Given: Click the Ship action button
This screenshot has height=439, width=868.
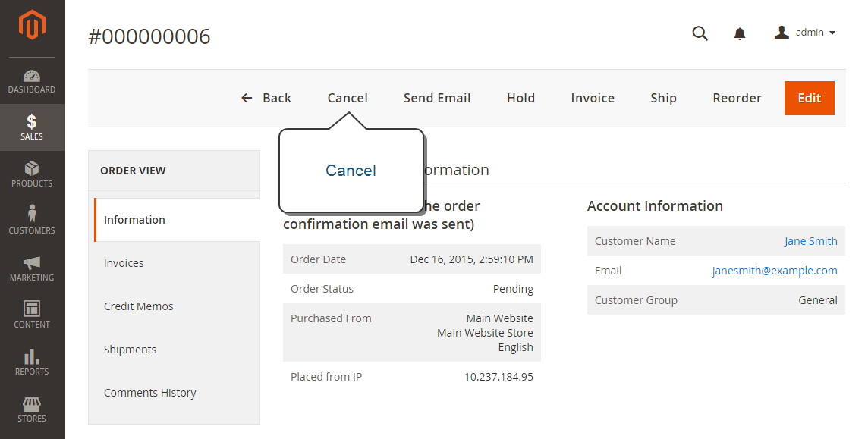Looking at the screenshot, I should (663, 98).
